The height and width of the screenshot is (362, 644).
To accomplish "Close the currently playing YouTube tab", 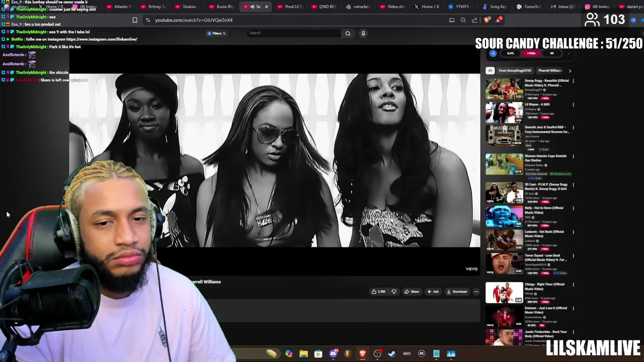I will click(x=266, y=7).
